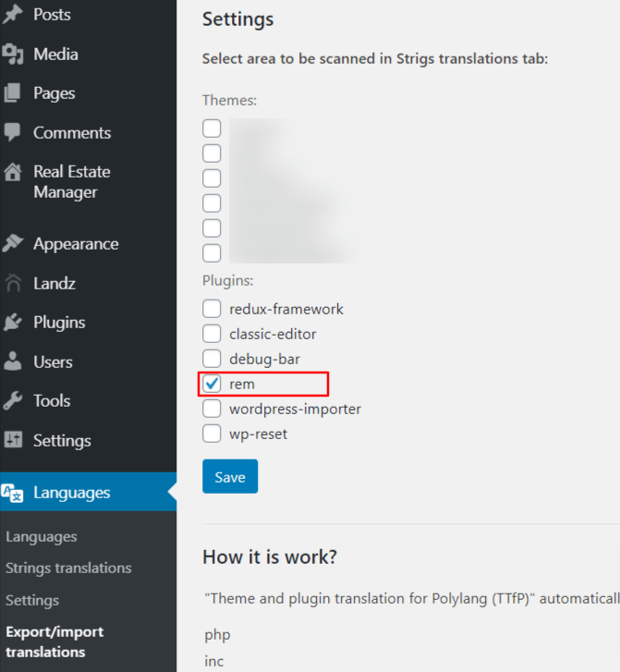Click the 'Themes:' section label

[x=230, y=100]
